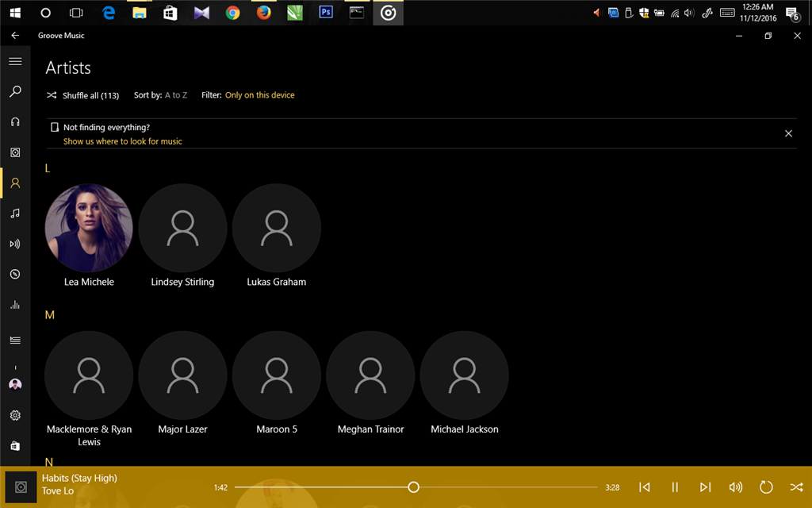The width and height of the screenshot is (812, 508).
Task: Open the Meghan Trainor artist tile
Action: click(x=370, y=383)
